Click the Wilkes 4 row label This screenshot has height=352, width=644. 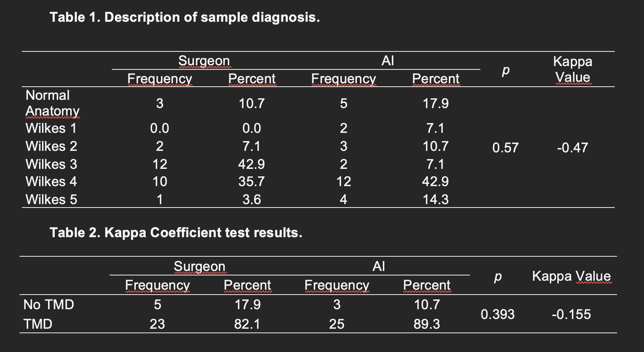(x=51, y=182)
